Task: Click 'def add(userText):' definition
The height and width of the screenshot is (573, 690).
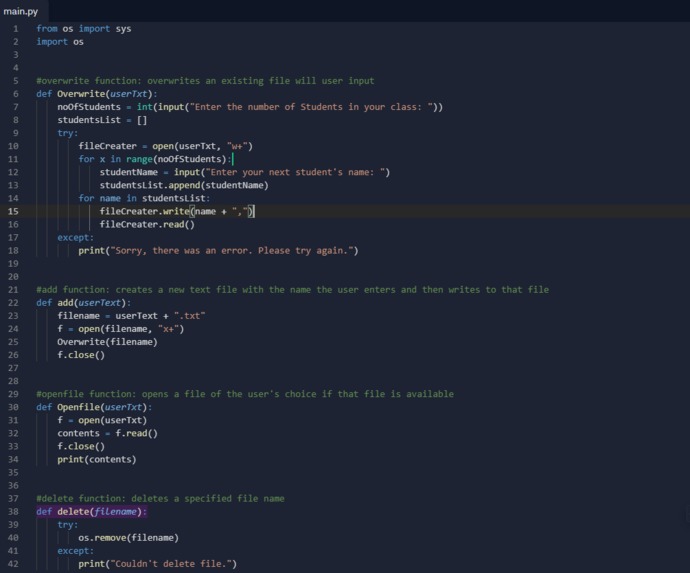Action: [83, 303]
